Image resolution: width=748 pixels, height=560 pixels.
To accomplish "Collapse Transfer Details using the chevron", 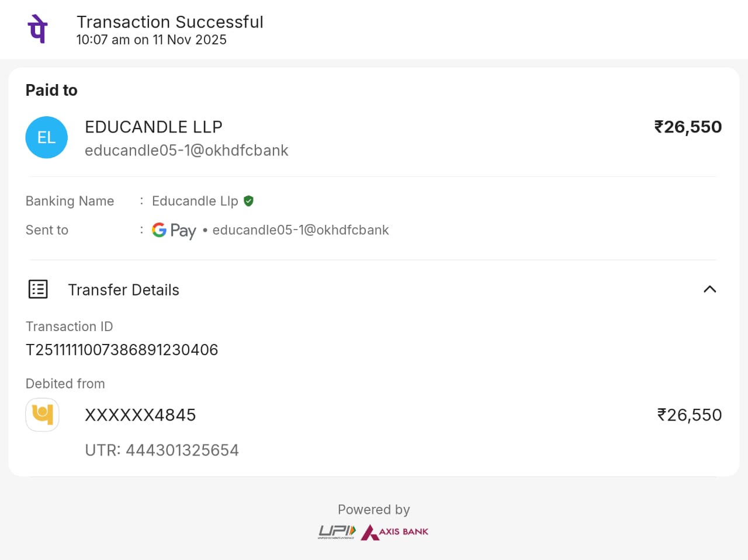I will point(709,289).
